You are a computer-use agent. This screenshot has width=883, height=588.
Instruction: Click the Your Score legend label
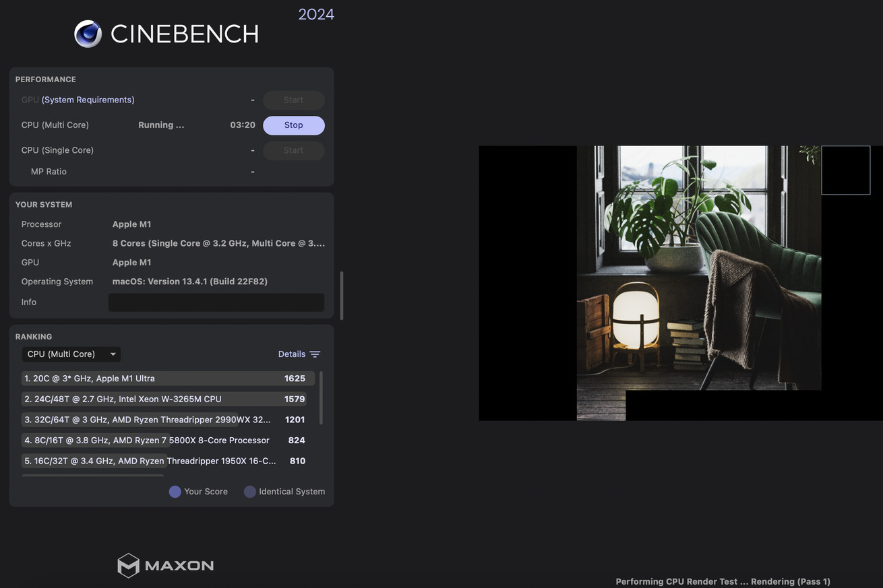(x=206, y=492)
